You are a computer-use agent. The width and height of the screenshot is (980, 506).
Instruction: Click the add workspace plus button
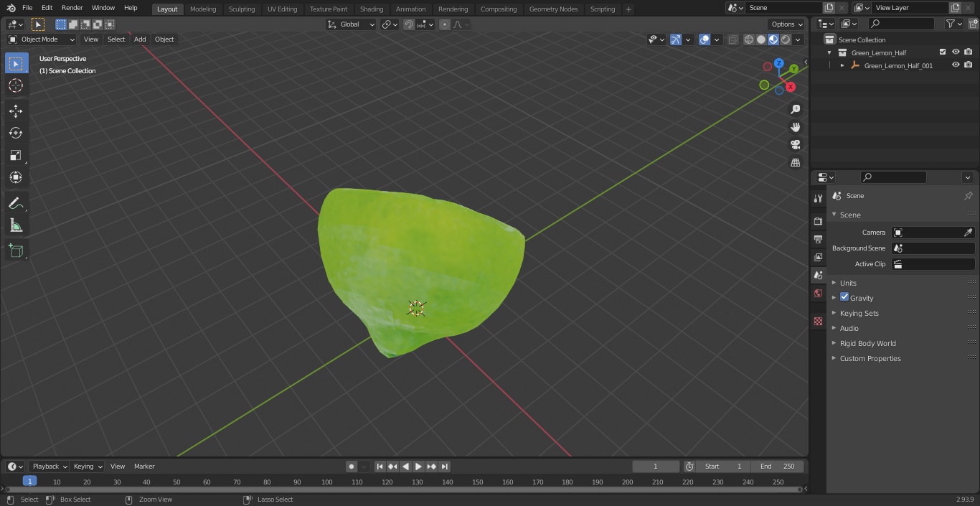(x=628, y=9)
